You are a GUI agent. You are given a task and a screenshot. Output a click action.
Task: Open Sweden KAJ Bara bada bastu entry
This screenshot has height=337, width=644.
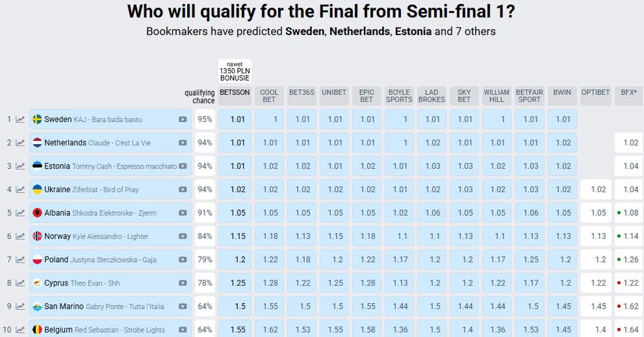pyautogui.click(x=110, y=119)
